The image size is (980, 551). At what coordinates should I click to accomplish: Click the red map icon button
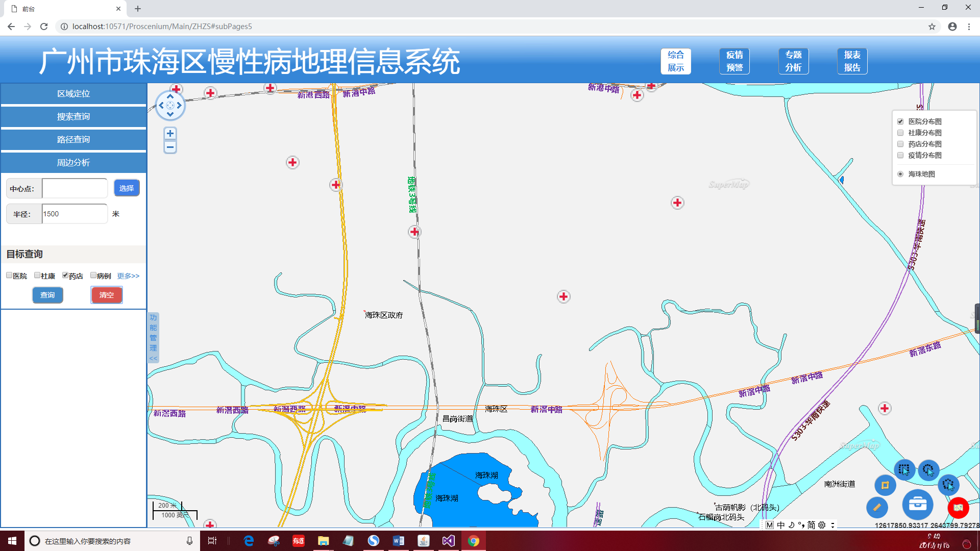(x=958, y=507)
